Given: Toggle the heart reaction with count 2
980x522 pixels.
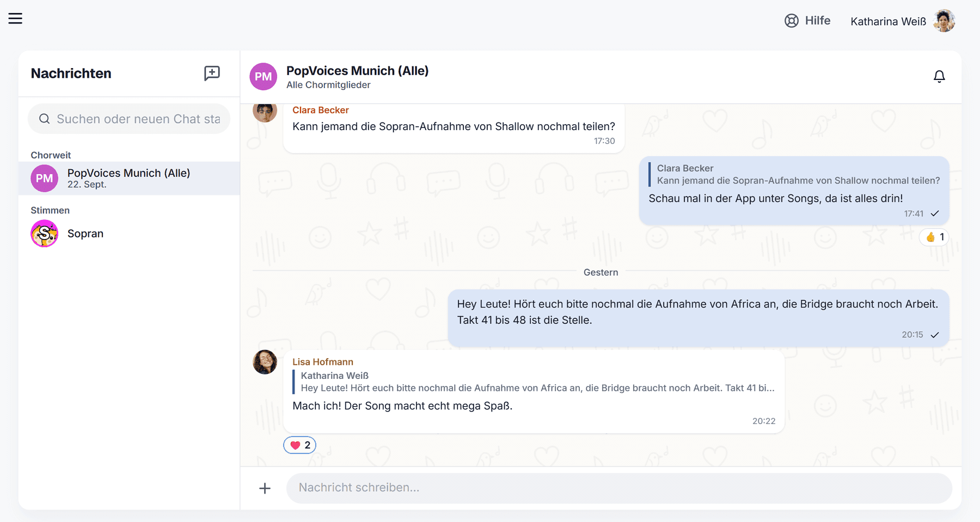Looking at the screenshot, I should (x=300, y=445).
